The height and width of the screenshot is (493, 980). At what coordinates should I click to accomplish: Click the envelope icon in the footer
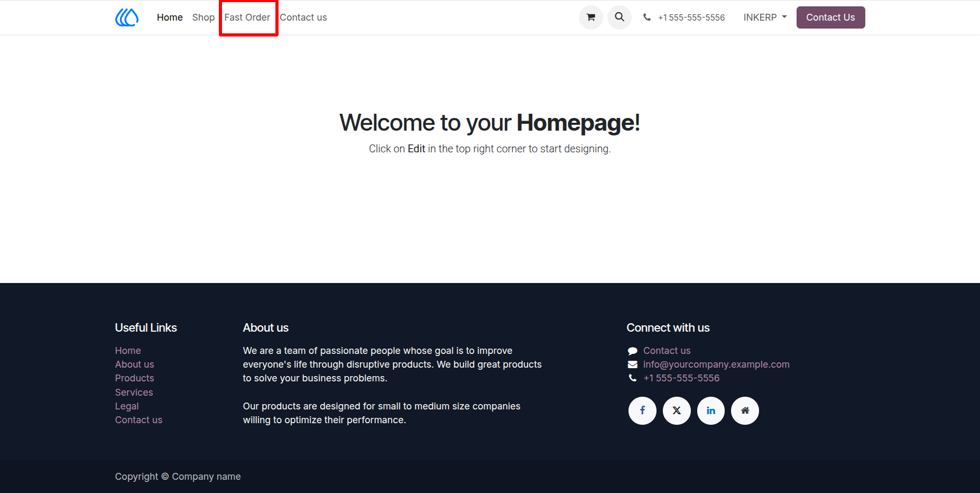click(633, 364)
